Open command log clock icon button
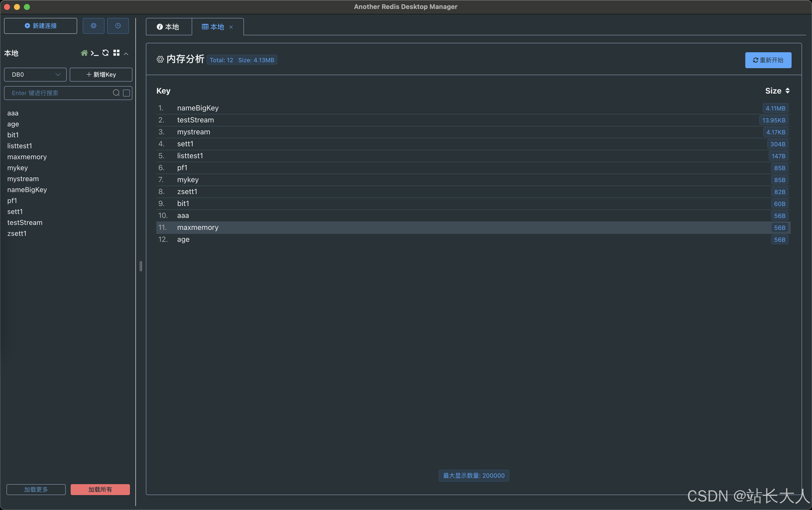This screenshot has width=812, height=510. point(118,26)
